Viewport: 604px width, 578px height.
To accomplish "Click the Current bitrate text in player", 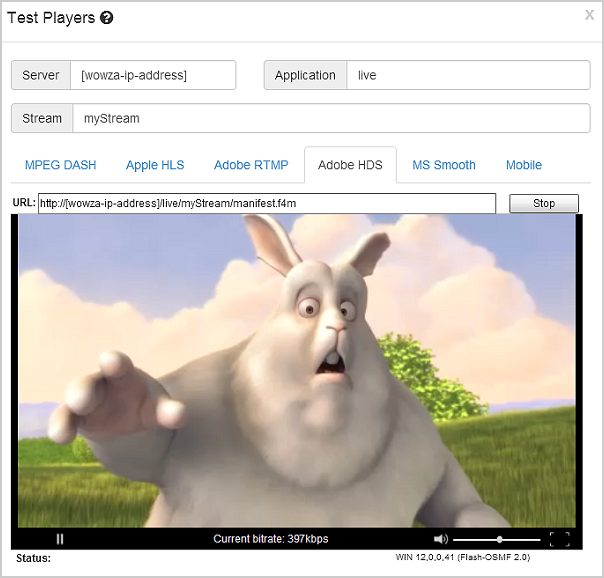I will coord(271,539).
